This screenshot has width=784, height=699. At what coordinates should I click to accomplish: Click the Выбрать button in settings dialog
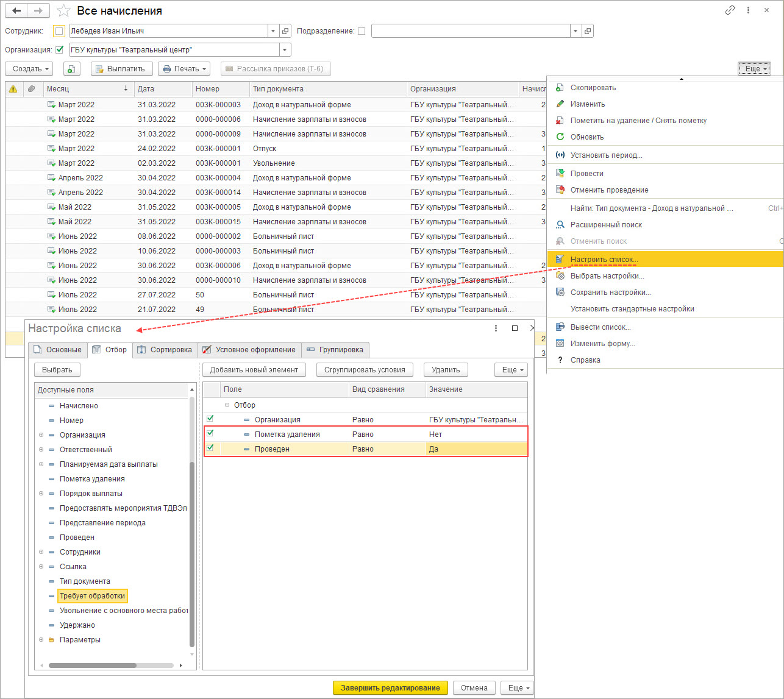57,370
